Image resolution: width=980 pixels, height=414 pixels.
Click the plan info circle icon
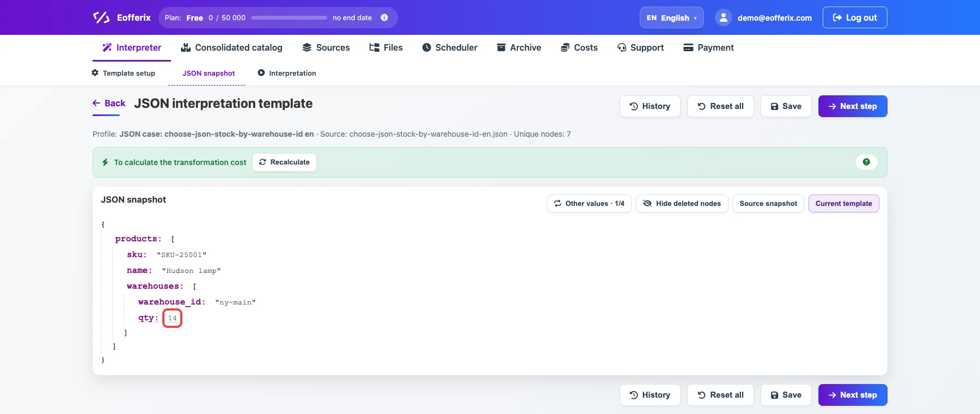(x=384, y=17)
